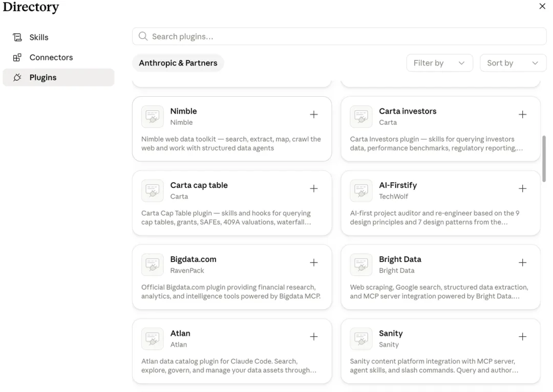Screen dimensions: 553x392
Task: Add the Sanity plugin
Action: pos(522,336)
